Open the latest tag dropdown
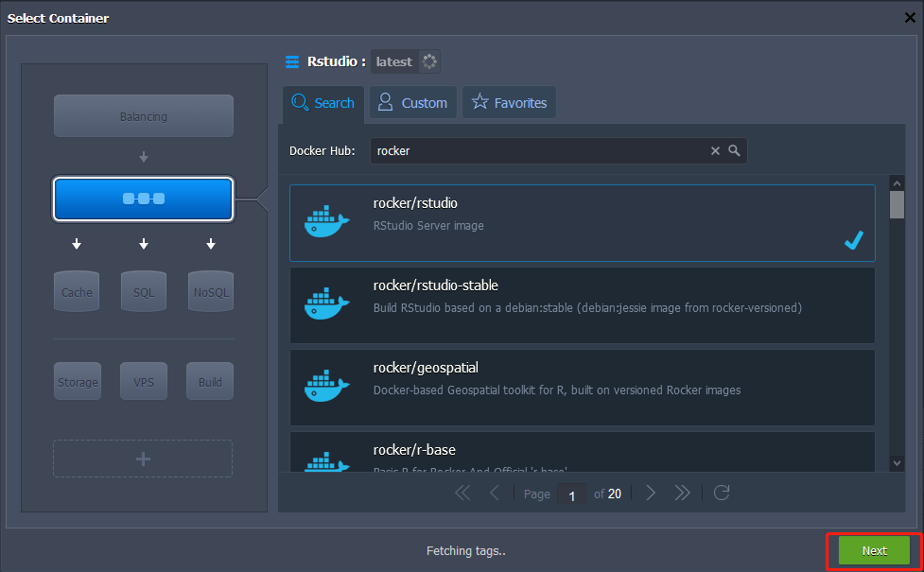The image size is (924, 572). tap(405, 61)
